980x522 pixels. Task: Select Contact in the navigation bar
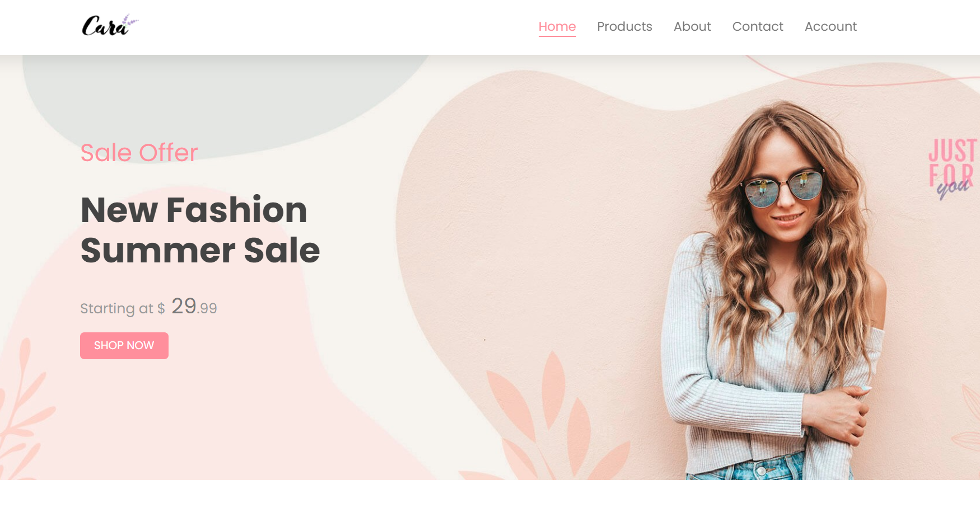click(758, 26)
